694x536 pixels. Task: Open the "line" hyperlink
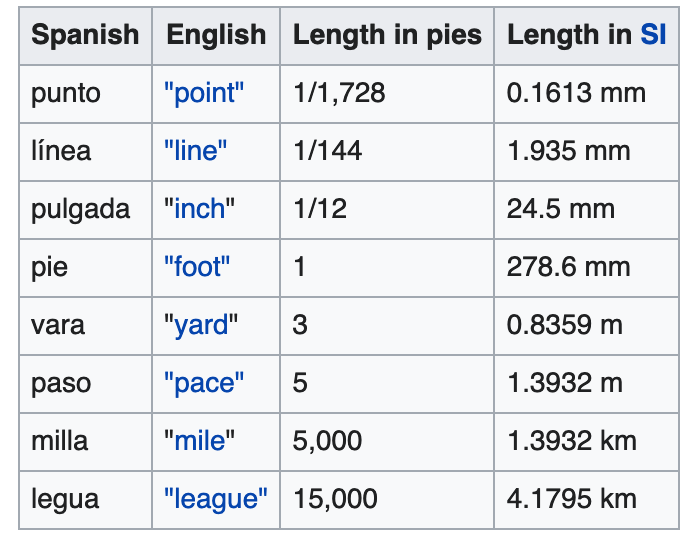[x=196, y=150]
